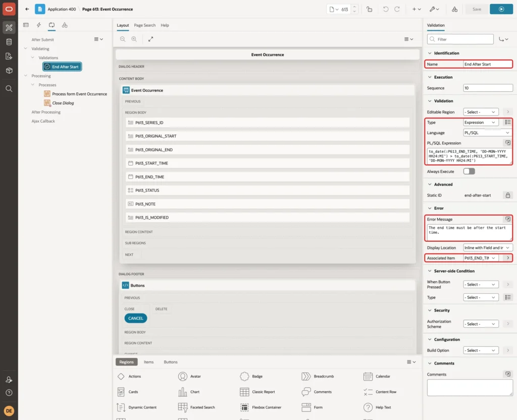This screenshot has height=420, width=517.
Task: Open the Language PL/SQL dropdown
Action: (x=488, y=133)
